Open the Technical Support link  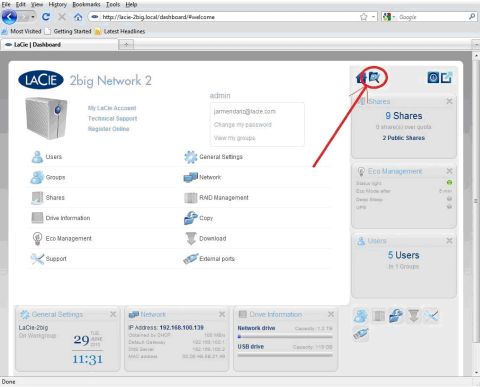[x=112, y=118]
